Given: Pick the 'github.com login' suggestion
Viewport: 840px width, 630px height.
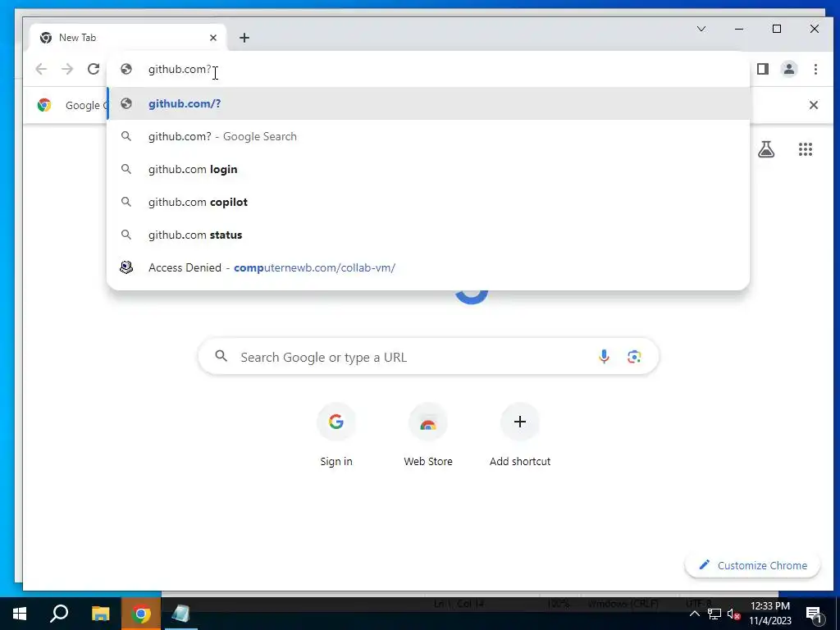Looking at the screenshot, I should point(428,169).
